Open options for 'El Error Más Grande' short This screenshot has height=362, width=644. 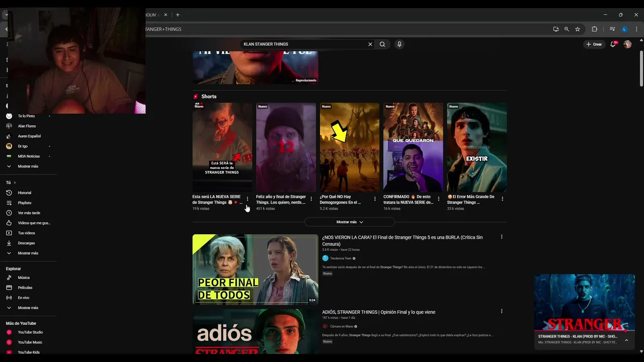pyautogui.click(x=502, y=199)
